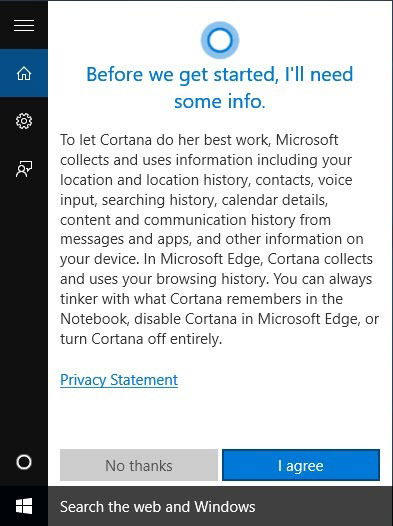Click 'To let Cortana do her best work'
Screen dimensions: 393x526
(x=165, y=140)
